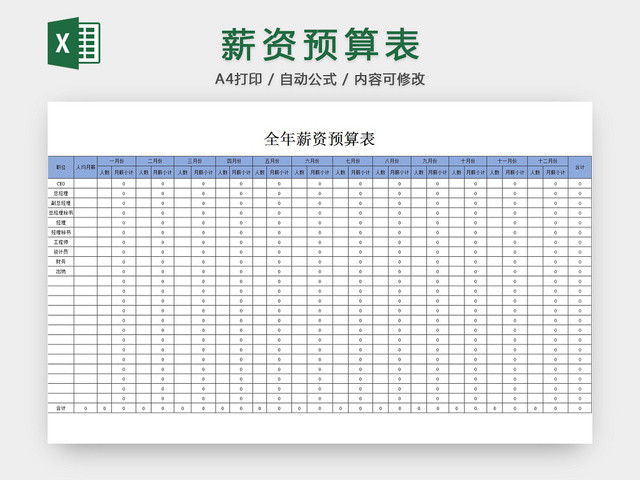This screenshot has height=480, width=640.
Task: Select the 副总经理 row label
Action: (61, 203)
